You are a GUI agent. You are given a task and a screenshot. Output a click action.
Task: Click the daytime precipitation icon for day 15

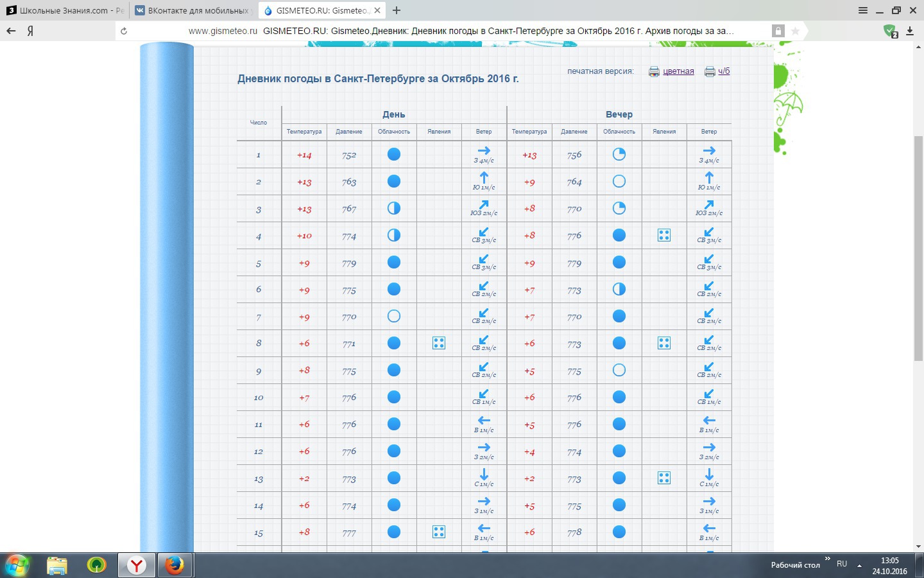coord(439,532)
